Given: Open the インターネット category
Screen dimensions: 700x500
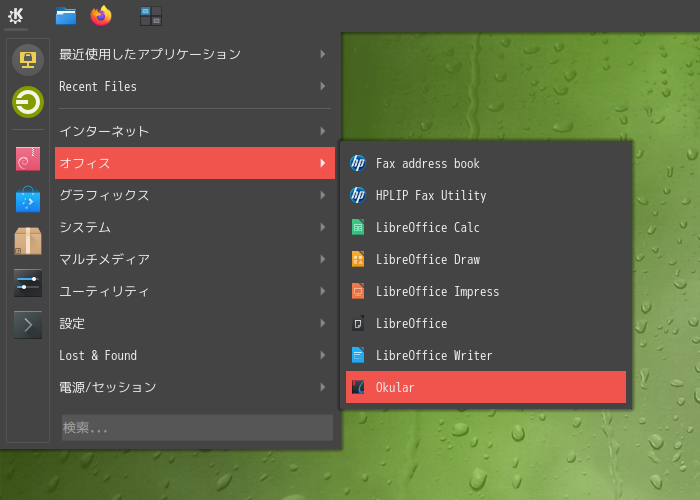Looking at the screenshot, I should (x=195, y=131).
